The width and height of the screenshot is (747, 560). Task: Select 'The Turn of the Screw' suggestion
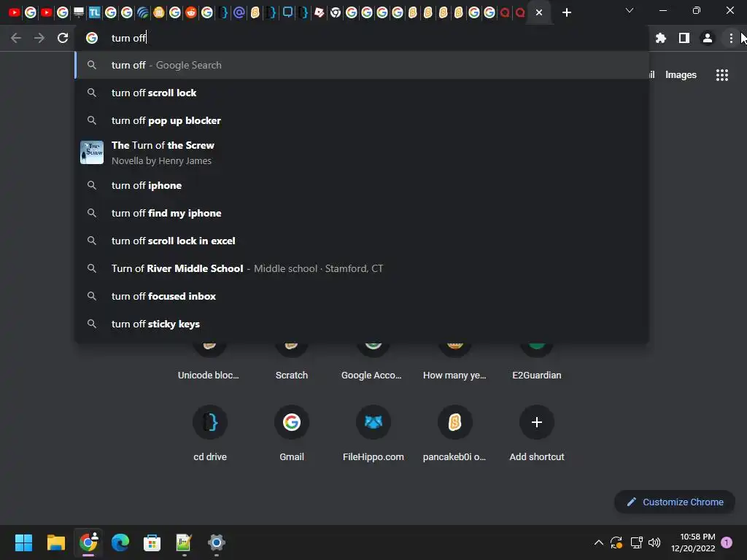click(x=362, y=153)
